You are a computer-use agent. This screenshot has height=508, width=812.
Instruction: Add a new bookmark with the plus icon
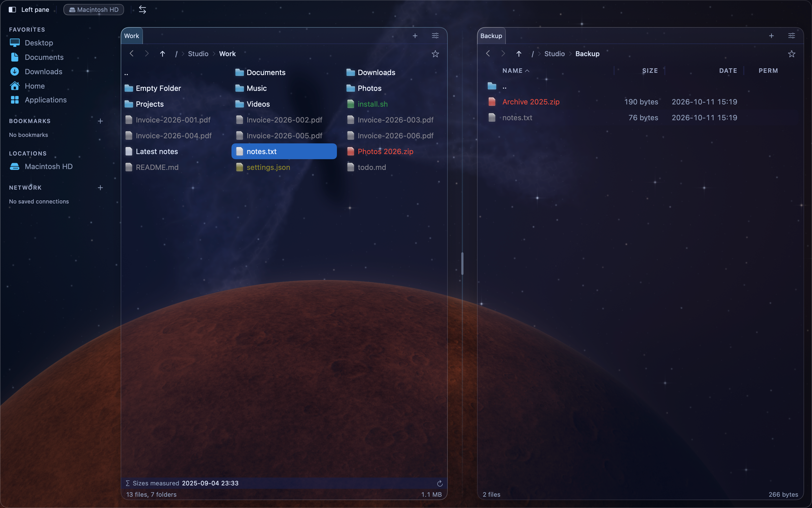pos(100,121)
